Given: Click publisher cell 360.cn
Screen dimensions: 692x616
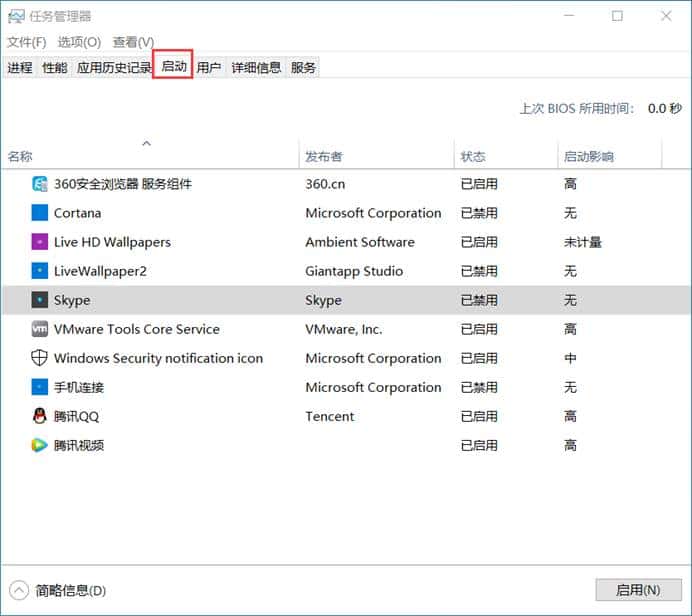Looking at the screenshot, I should point(325,184).
